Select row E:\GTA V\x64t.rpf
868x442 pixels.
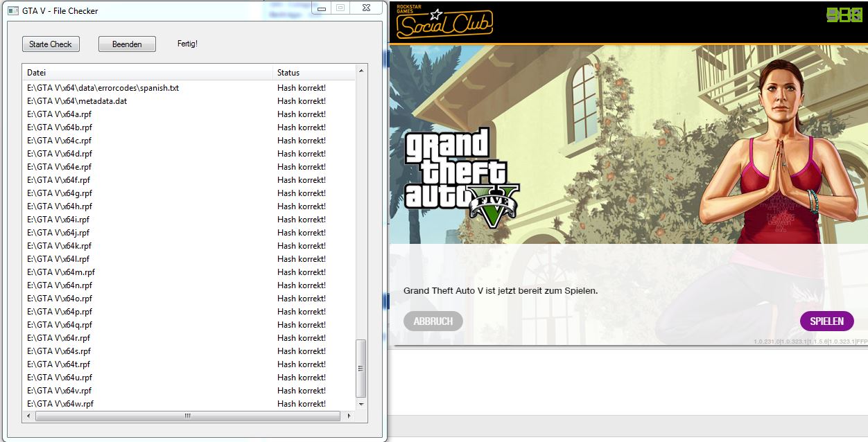pos(189,364)
